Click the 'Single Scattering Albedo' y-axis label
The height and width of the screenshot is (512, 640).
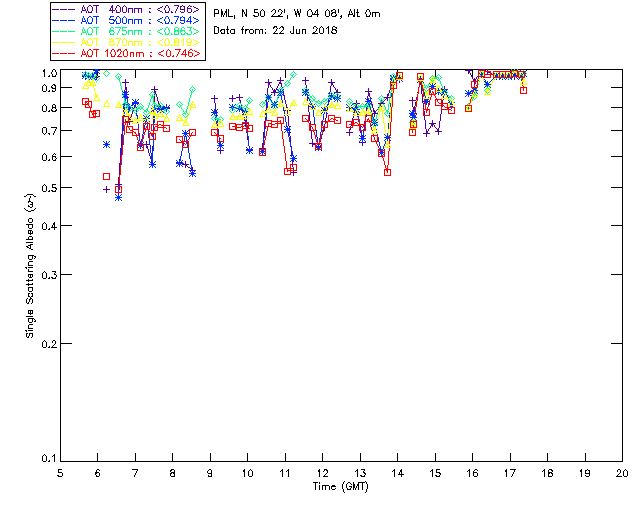31,265
